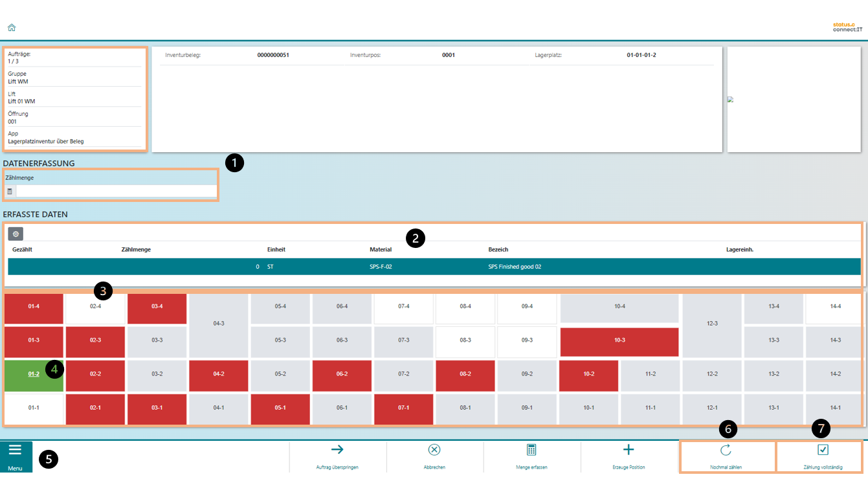Click the Nochmal zählen refresh icon
Image resolution: width=868 pixels, height=490 pixels.
pos(726,450)
